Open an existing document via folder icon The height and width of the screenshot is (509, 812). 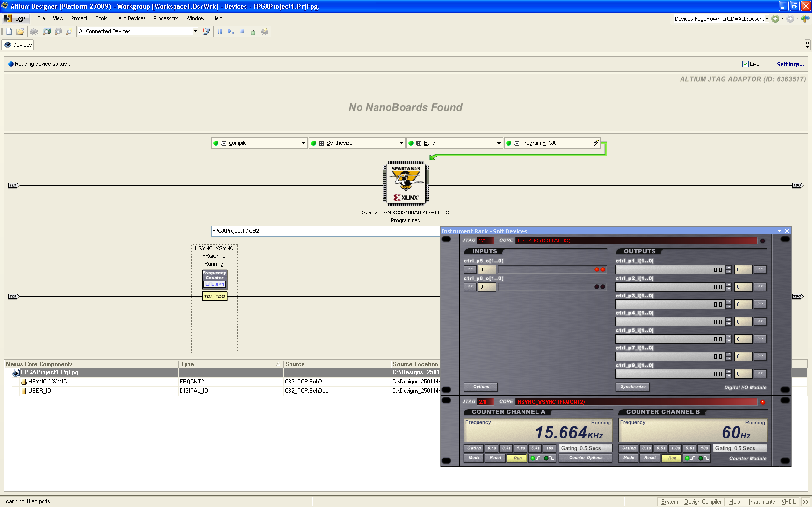coord(20,31)
